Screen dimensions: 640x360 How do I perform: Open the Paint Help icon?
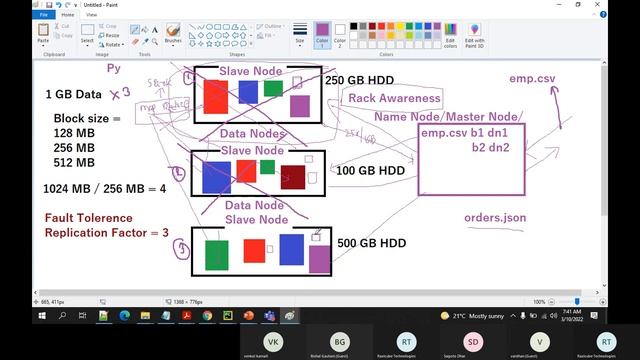point(603,15)
